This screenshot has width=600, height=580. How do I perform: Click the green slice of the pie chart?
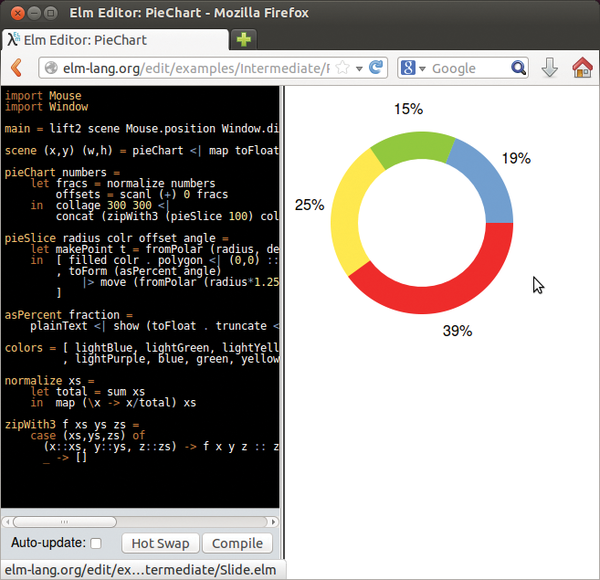coord(415,147)
